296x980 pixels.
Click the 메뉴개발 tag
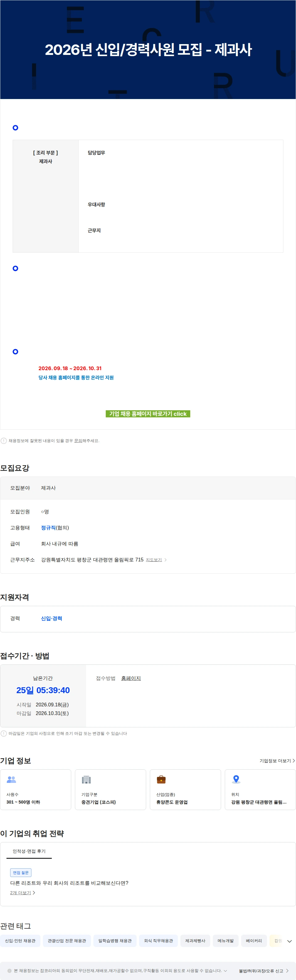(x=226, y=941)
